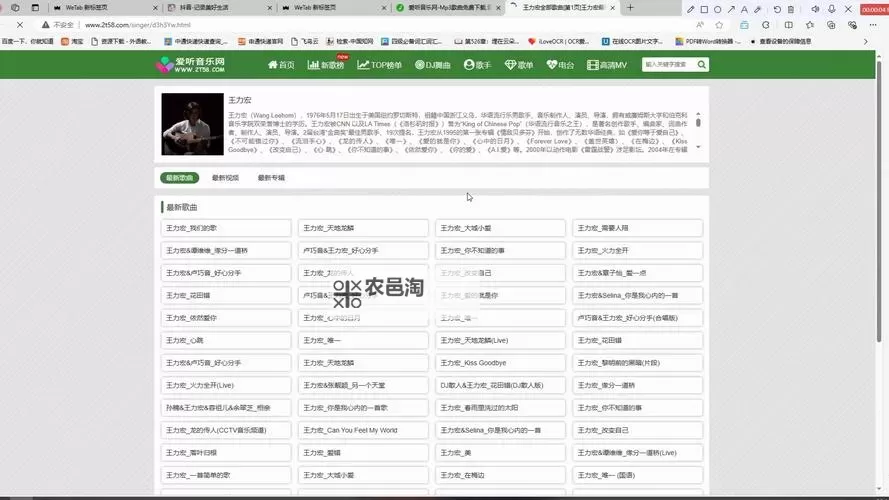Screen dimensions: 889x500
Task: Click the address bar URL www.2t58.com
Action: (138, 25)
